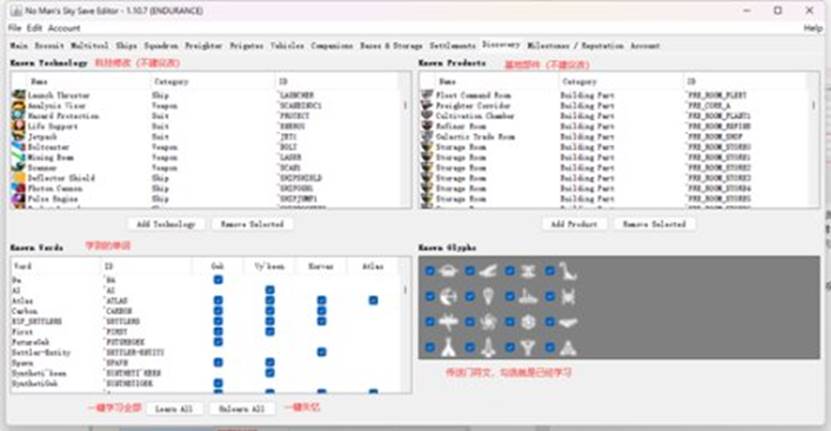Select the Pulse Engine technology icon

coord(19,199)
